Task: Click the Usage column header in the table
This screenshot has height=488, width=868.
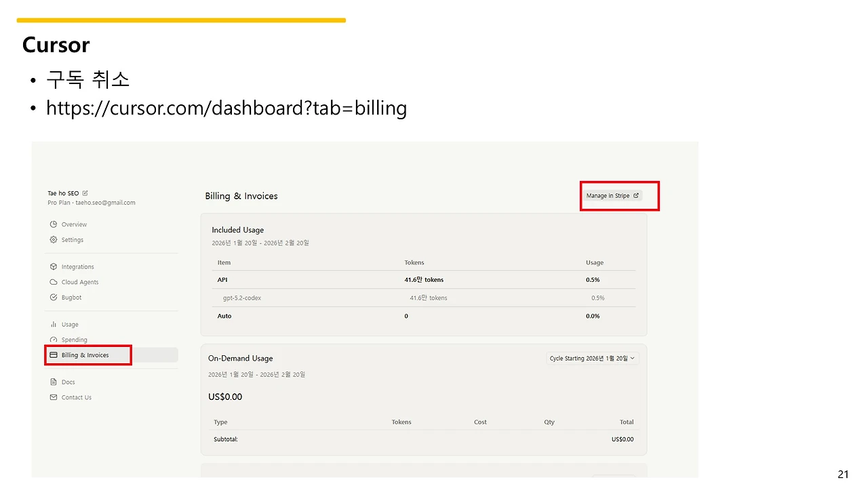Action: (595, 262)
